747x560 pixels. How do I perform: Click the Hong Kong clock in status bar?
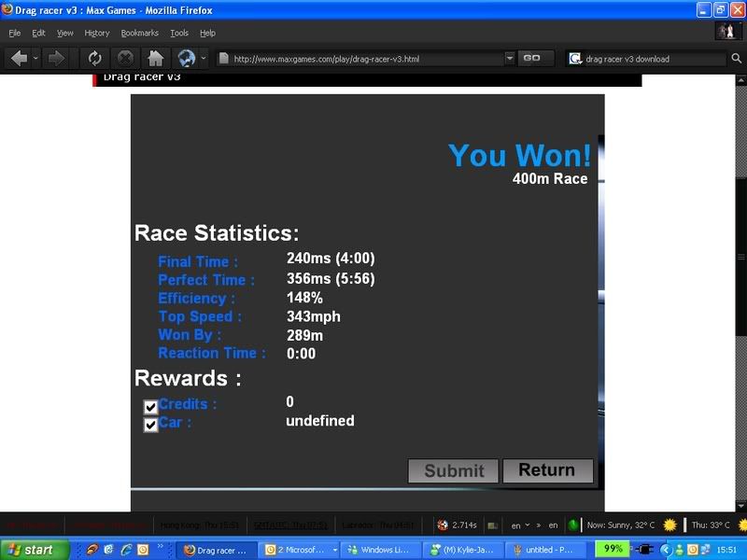click(200, 525)
